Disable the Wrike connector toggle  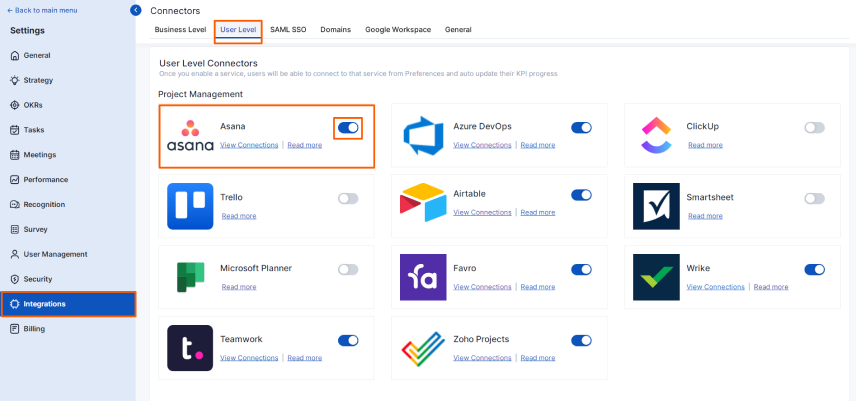click(x=815, y=270)
